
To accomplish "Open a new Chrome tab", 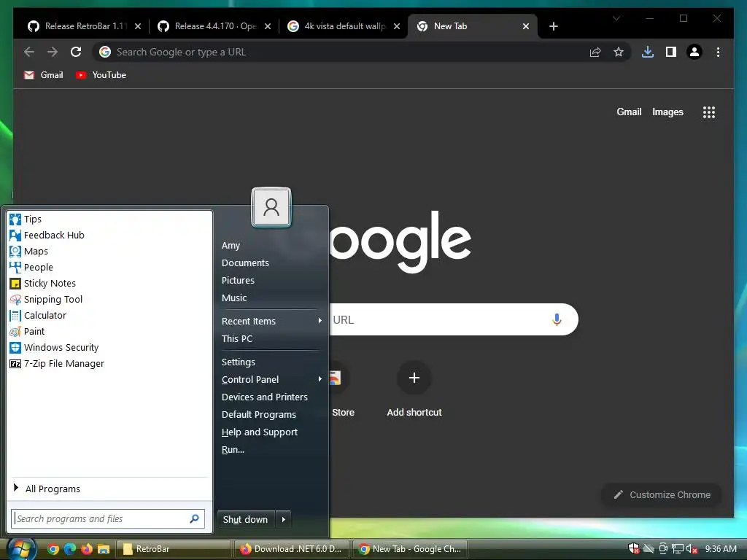I will click(553, 26).
